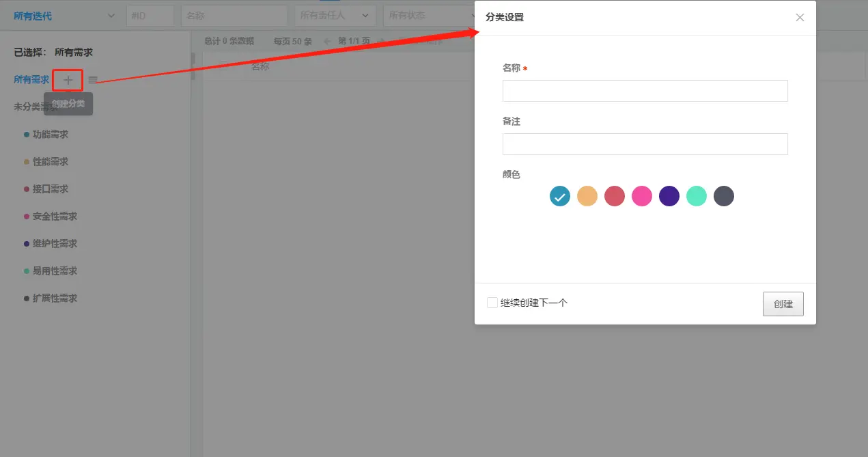Open the 所有责任人 dropdown

(x=335, y=15)
